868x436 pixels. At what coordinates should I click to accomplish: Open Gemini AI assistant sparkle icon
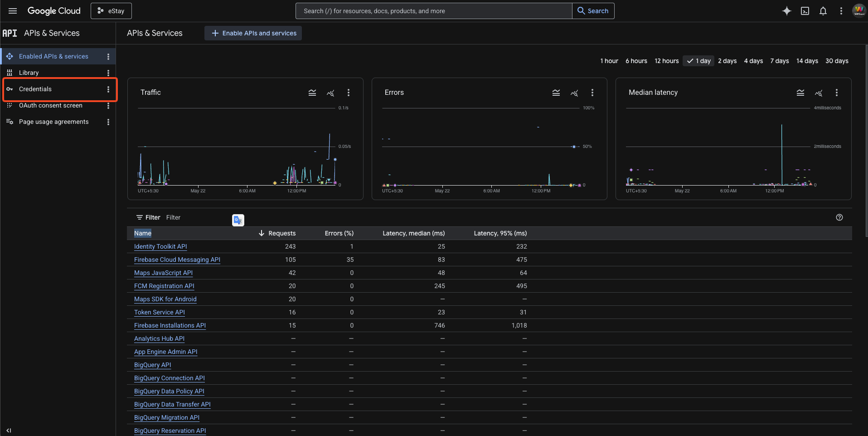pyautogui.click(x=787, y=11)
